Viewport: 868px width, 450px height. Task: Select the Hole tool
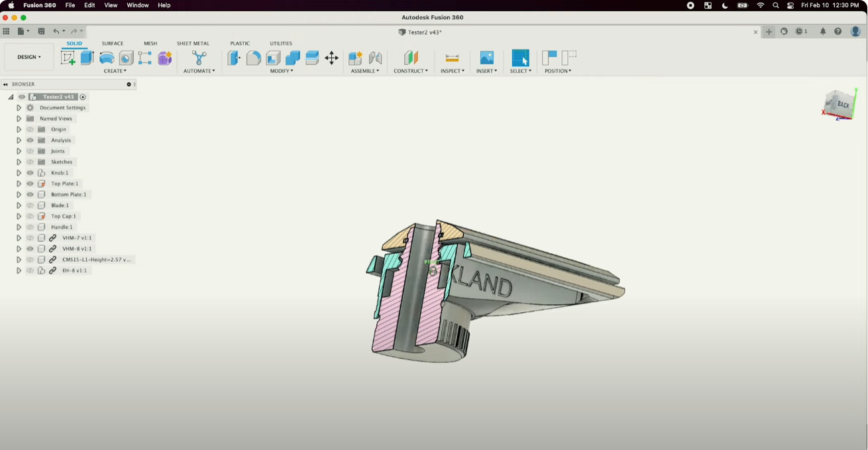[126, 58]
